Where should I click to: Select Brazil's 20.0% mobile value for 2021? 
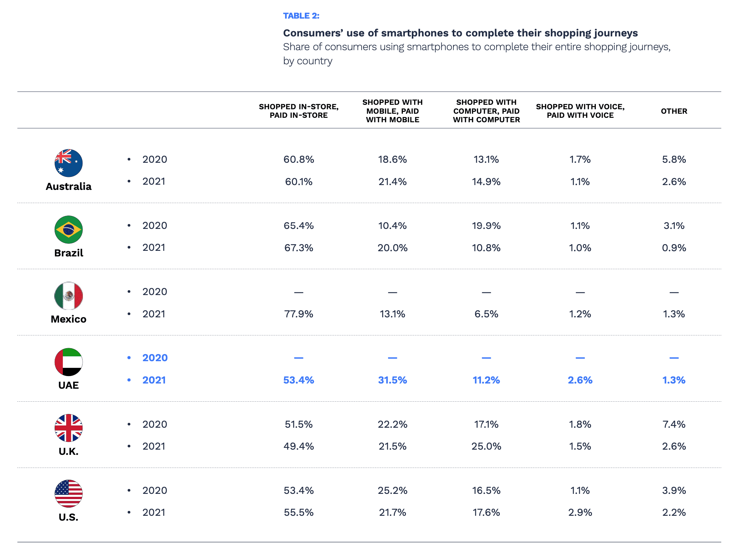click(x=393, y=248)
